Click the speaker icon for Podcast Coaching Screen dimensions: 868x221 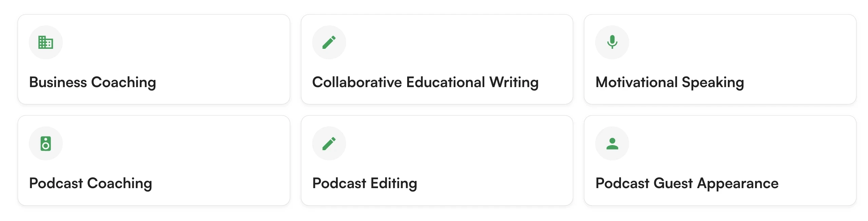[45, 143]
